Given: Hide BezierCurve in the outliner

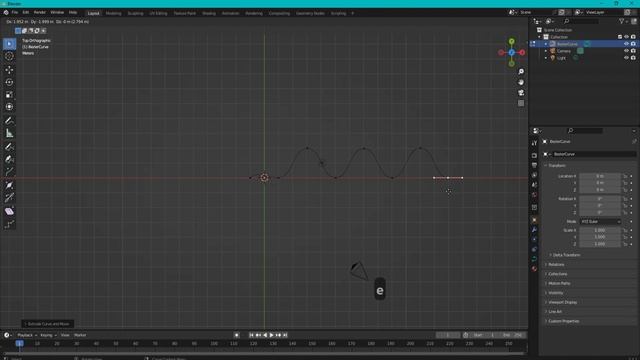Looking at the screenshot, I should (626, 44).
